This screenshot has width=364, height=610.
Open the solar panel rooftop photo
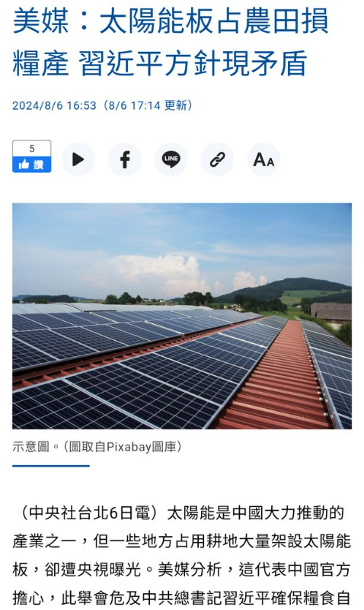[182, 316]
